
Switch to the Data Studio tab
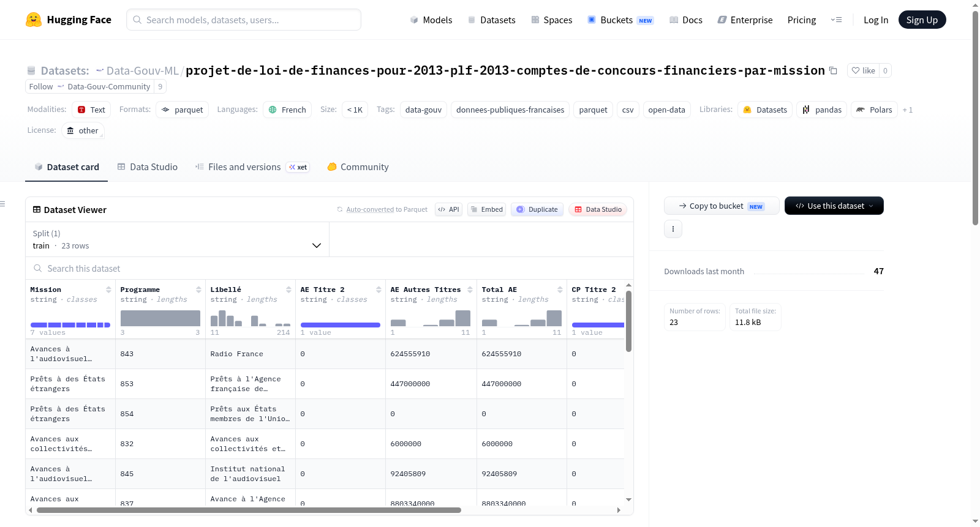[148, 166]
